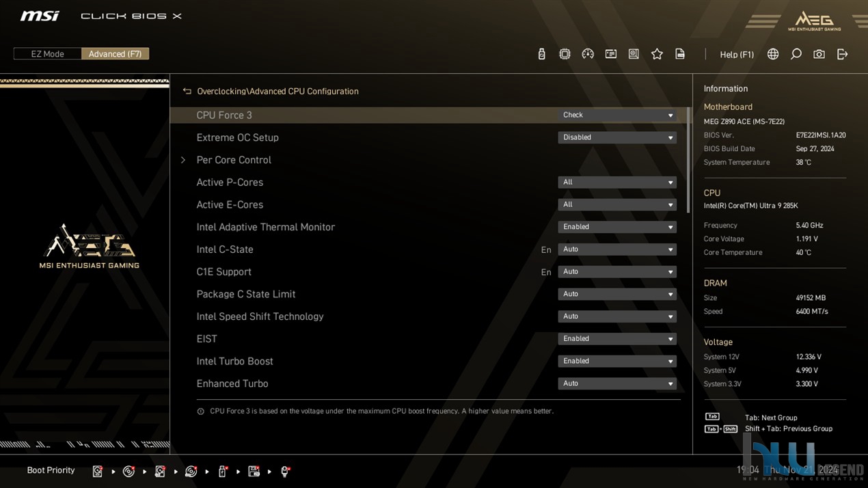Switch to EZ Mode tab
The height and width of the screenshot is (488, 868).
pos(47,54)
